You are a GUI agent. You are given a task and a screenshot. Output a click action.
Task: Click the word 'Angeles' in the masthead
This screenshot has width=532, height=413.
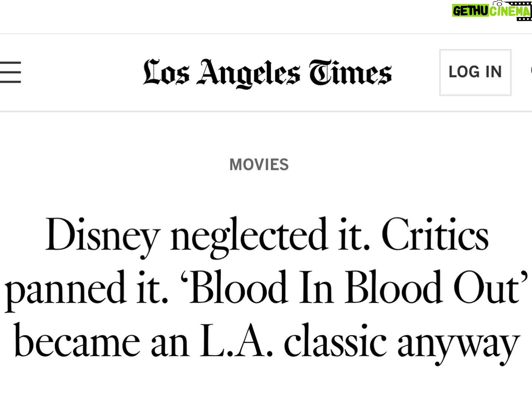pos(248,73)
